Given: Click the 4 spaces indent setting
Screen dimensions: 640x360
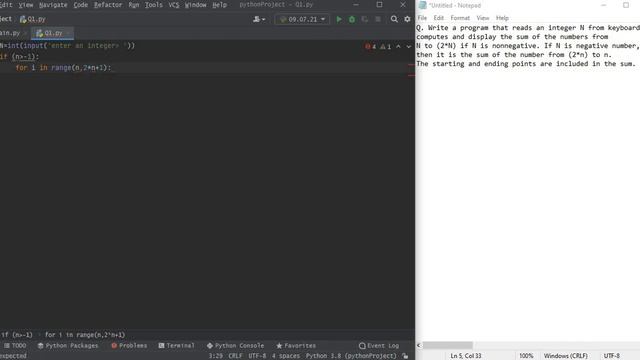Looking at the screenshot, I should pos(286,356).
